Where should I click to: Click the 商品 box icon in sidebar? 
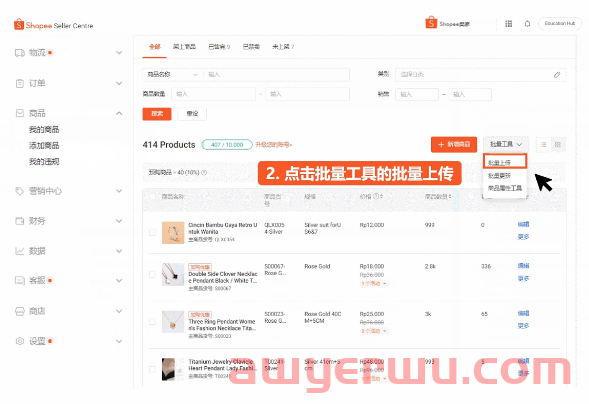(x=20, y=113)
